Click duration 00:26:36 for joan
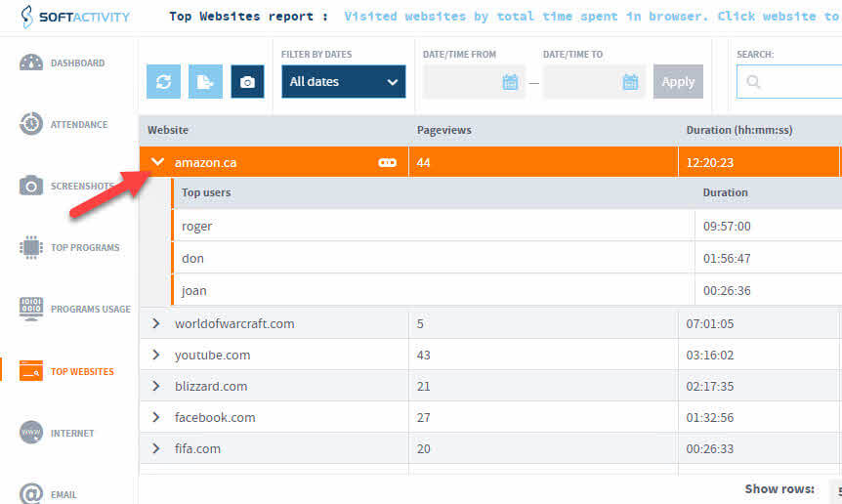842x504 pixels. [x=727, y=290]
